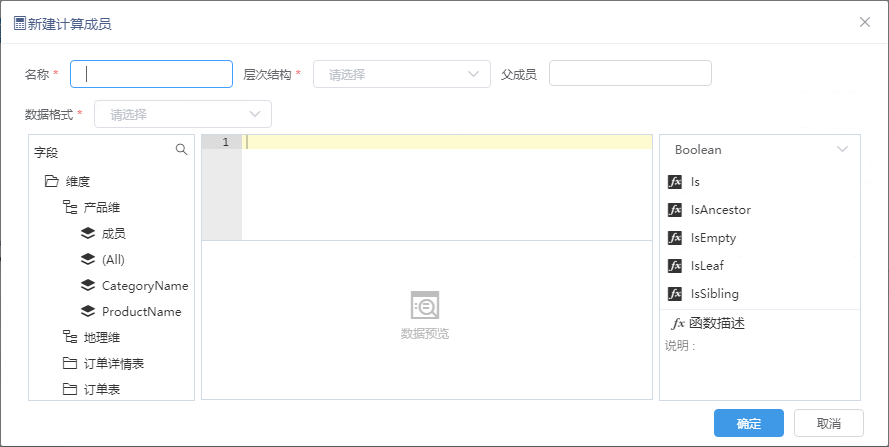889x447 pixels.
Task: Click the 函数描述 heading
Action: pyautogui.click(x=717, y=323)
